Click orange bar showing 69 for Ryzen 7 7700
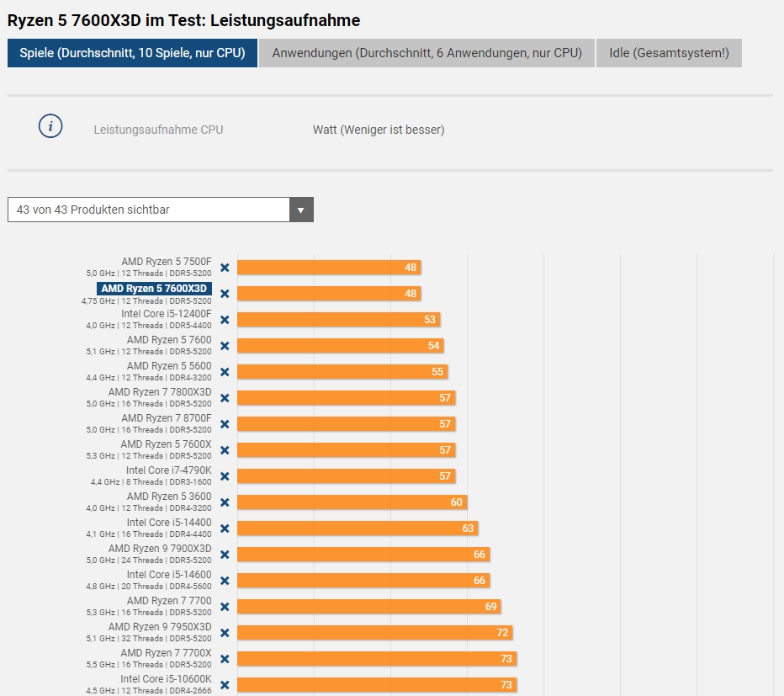The image size is (784, 696). pos(369,607)
